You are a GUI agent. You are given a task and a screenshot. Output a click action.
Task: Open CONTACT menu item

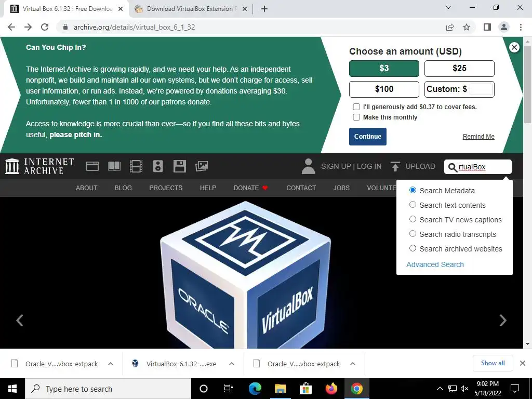click(x=301, y=188)
